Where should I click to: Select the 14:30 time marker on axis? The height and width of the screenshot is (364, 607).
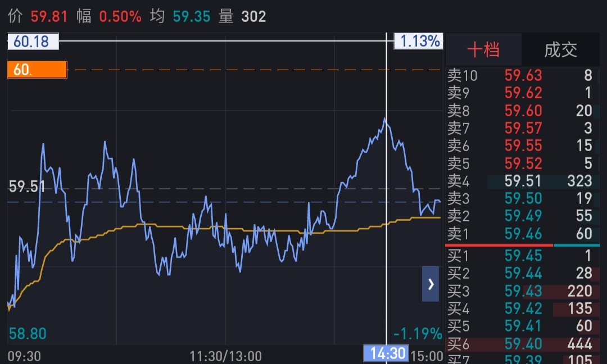point(387,353)
